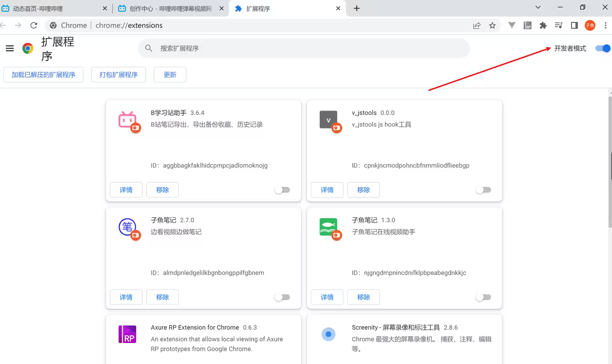Remove 子魚笔记 2.7.0 extension
The image size is (612, 364).
163,297
